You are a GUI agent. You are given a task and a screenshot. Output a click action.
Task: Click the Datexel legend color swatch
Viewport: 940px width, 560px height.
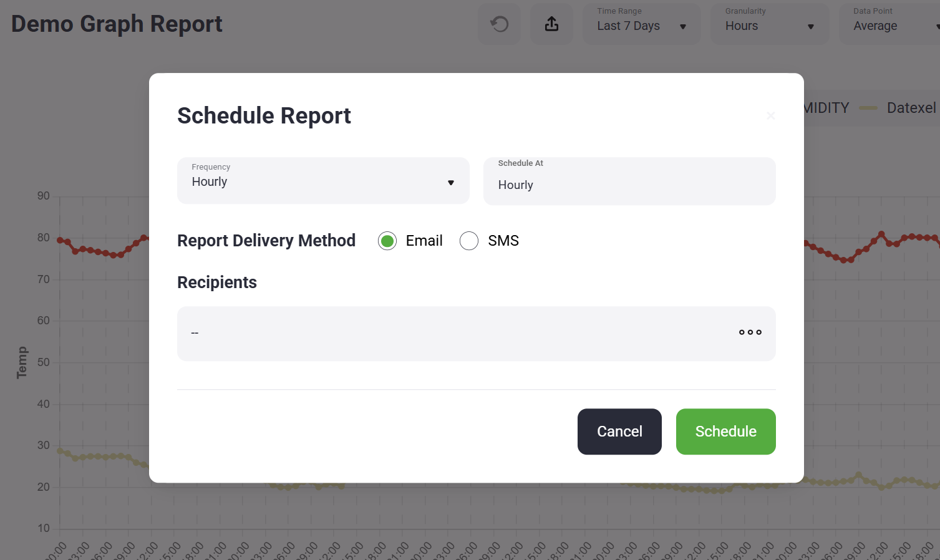click(868, 108)
